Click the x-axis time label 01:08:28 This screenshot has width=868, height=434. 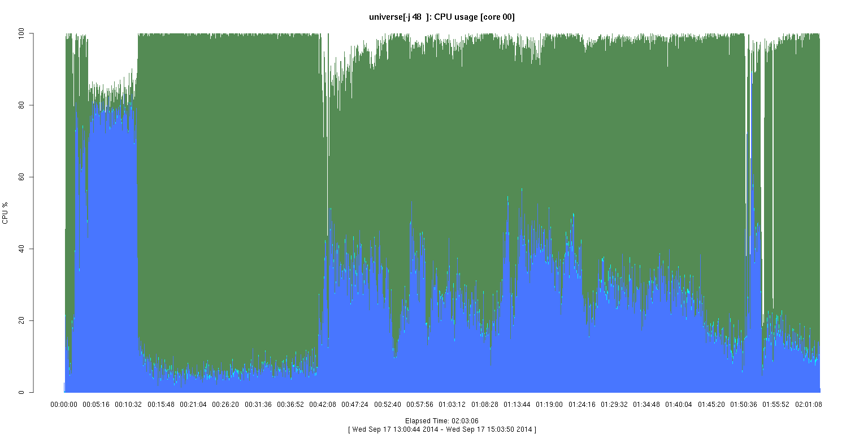coord(485,405)
